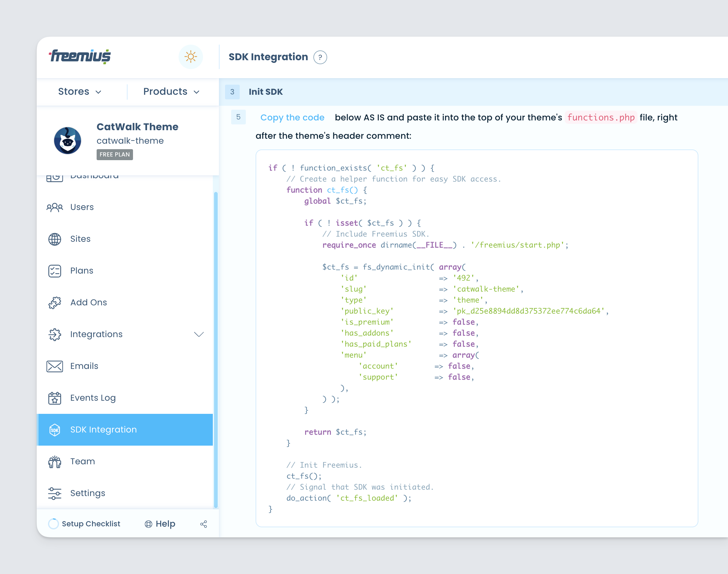
Task: Click the SDK hexagon icon
Action: tap(54, 430)
